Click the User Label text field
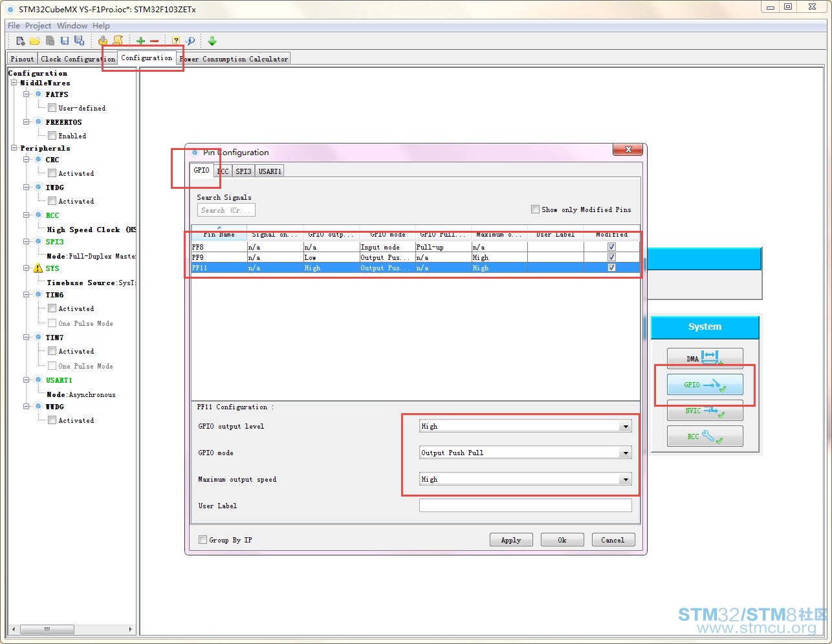Screen dimensions: 832x644 [525, 506]
